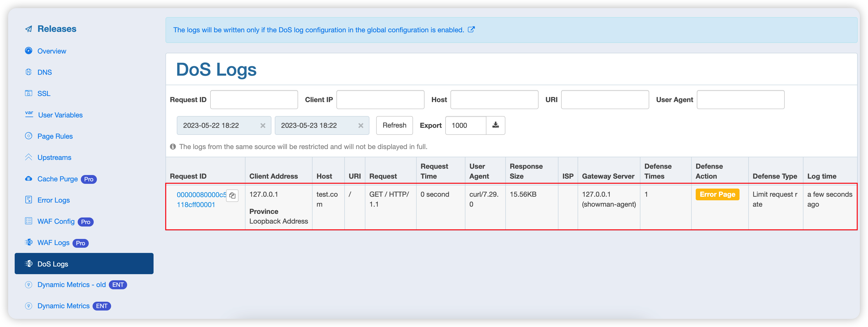Focus the Host filter field
Screen dimensions: 868x327
[x=494, y=99]
